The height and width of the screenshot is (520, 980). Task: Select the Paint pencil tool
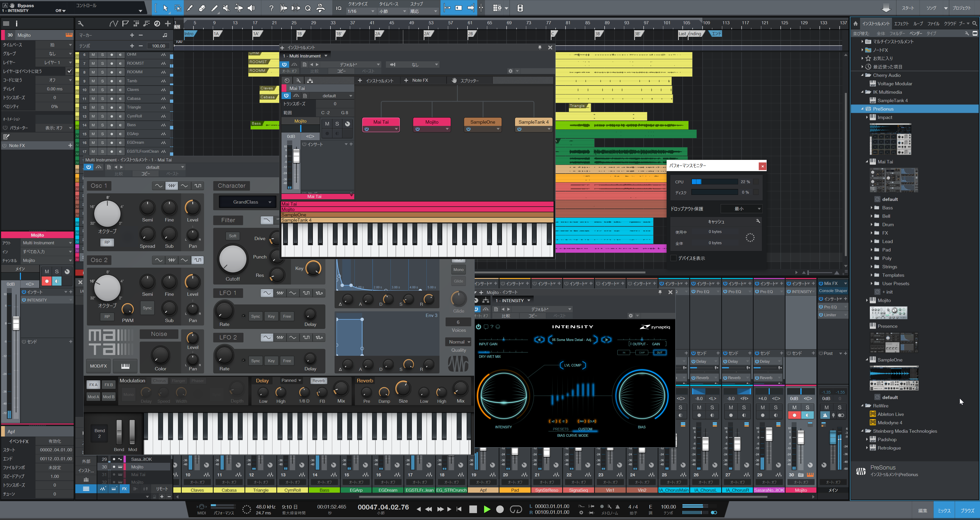point(214,8)
